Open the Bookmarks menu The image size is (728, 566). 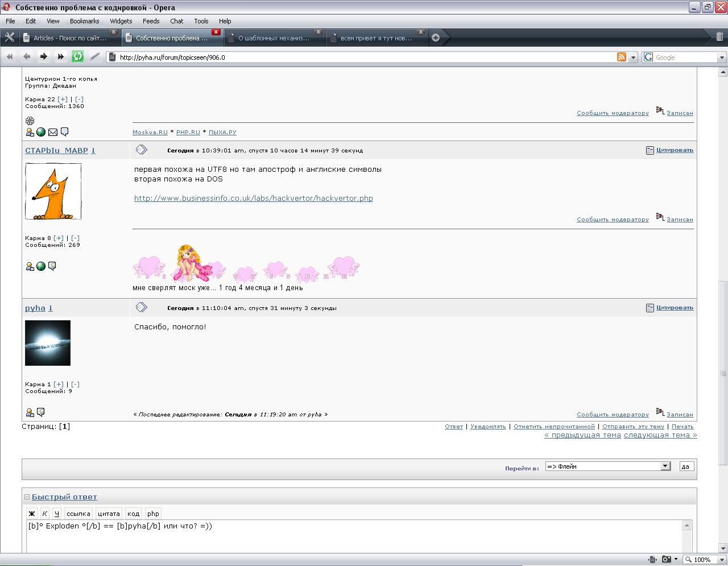84,21
